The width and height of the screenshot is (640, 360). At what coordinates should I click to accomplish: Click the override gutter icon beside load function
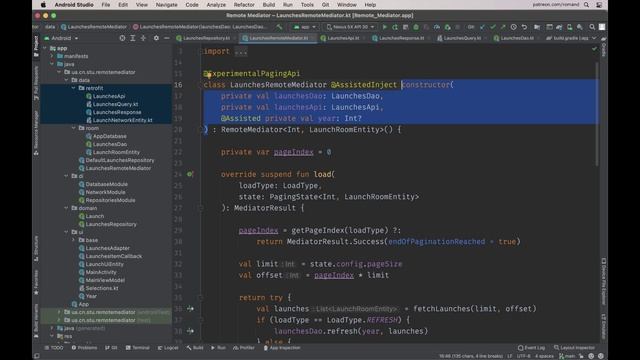tap(190, 174)
